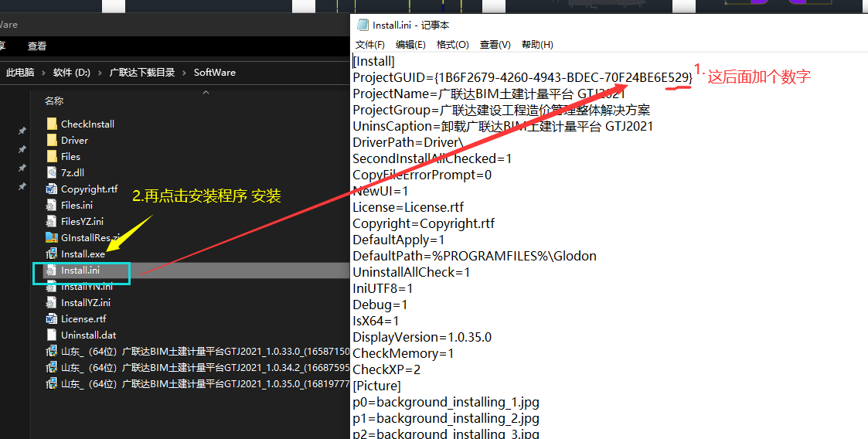Select the file name InstallYZ.ini

[86, 303]
